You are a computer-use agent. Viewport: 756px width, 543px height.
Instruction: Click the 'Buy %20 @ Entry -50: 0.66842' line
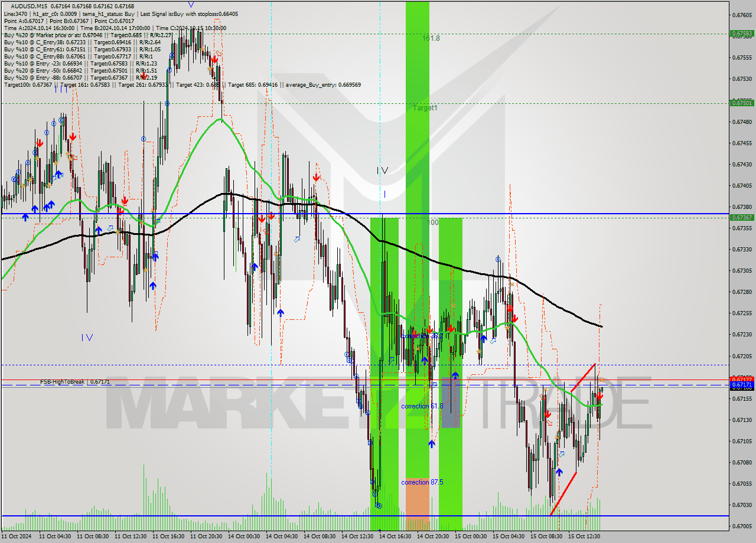(80, 71)
